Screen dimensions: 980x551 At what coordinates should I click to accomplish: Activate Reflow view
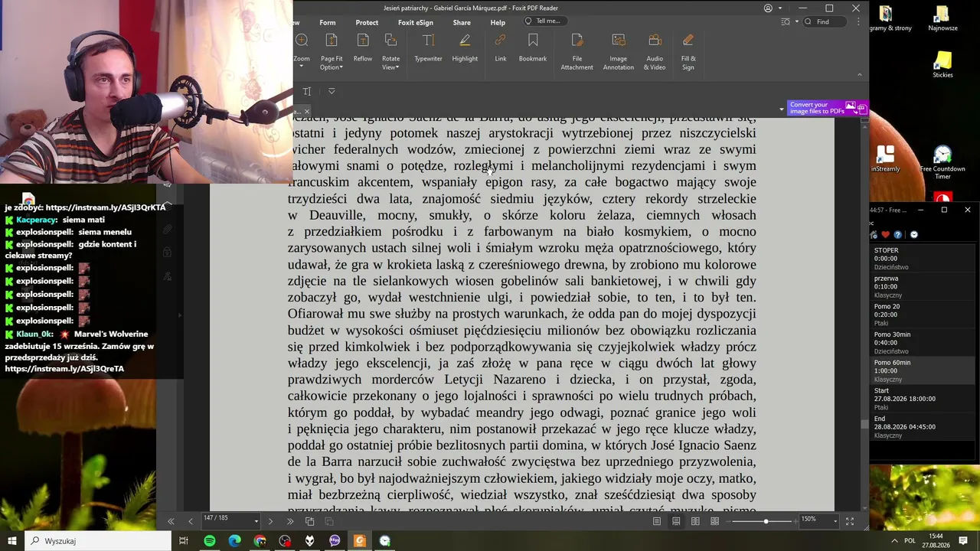363,48
